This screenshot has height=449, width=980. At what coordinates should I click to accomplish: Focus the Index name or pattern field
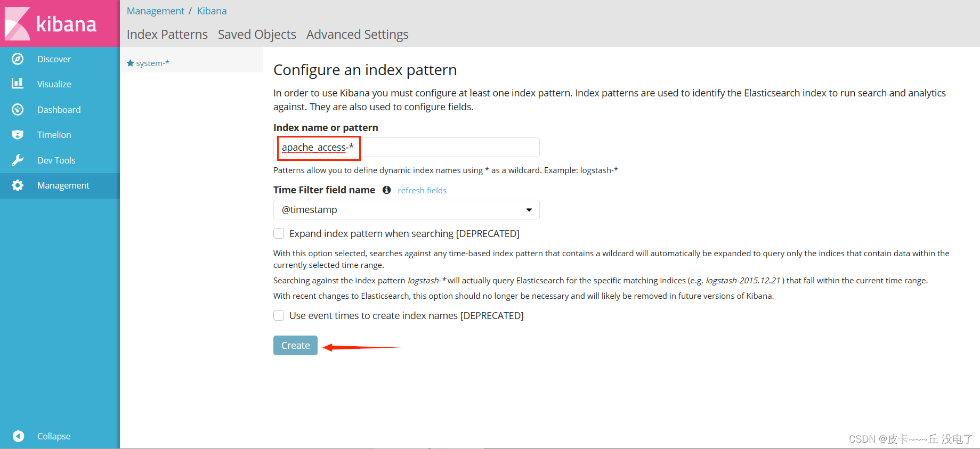click(x=407, y=147)
